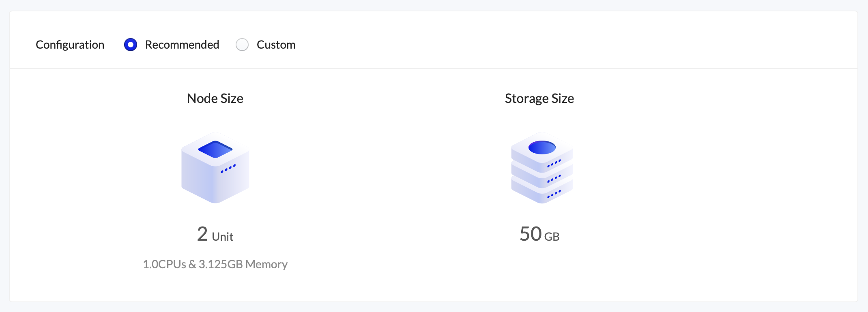Click the Node Size heading

[215, 98]
